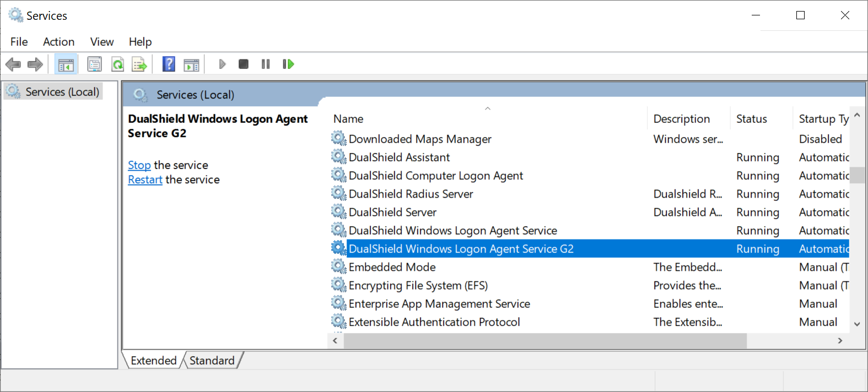Sort services by the Status column header
The image size is (868, 392).
point(751,119)
